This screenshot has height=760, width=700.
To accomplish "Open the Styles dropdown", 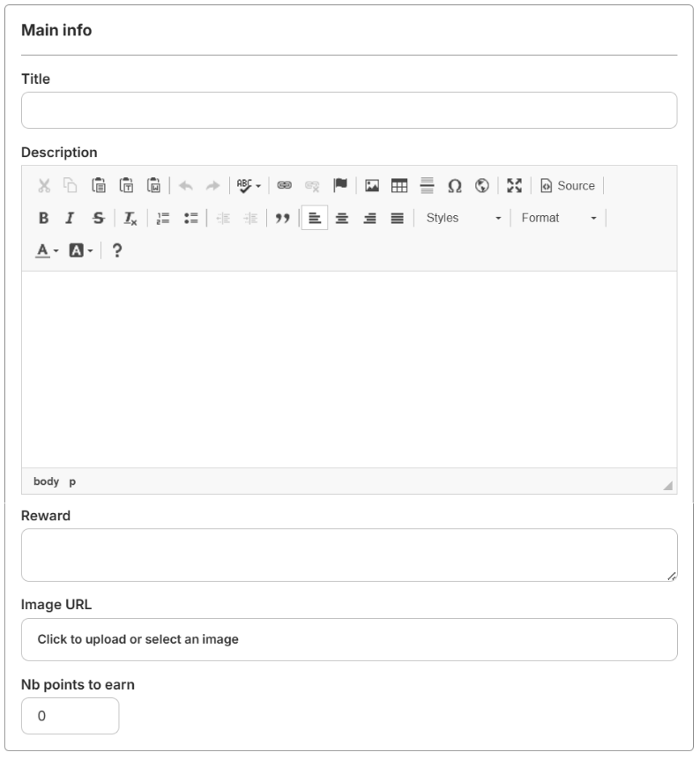I will [x=462, y=218].
